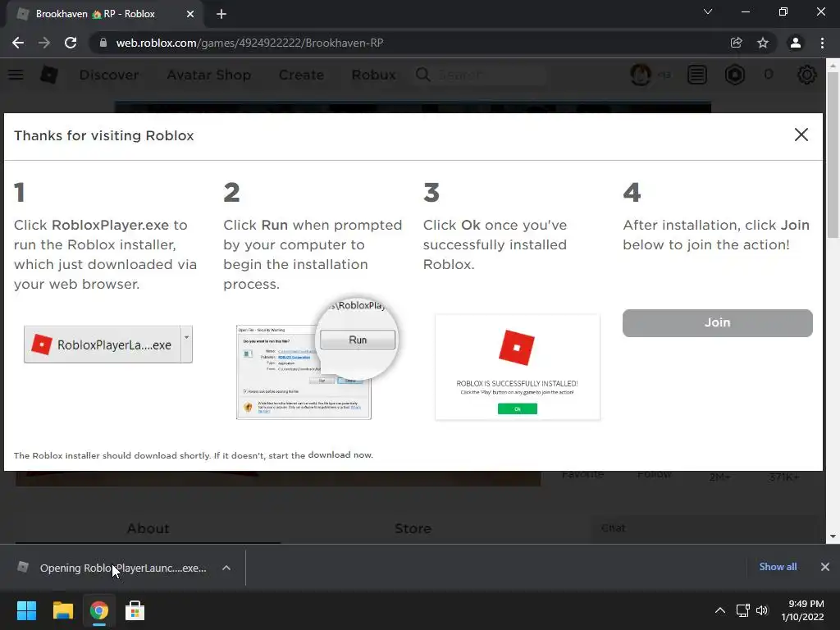Click Show all downloads

click(x=778, y=567)
